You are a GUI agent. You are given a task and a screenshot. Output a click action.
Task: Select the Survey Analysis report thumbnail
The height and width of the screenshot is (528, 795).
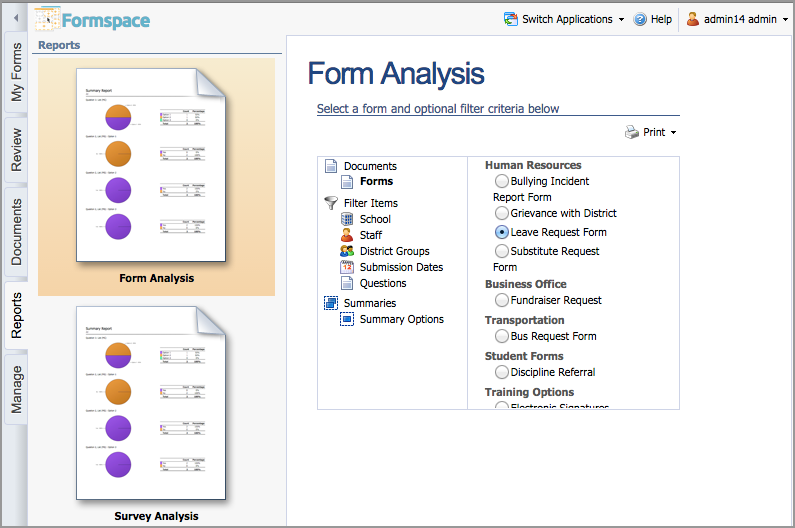(151, 403)
